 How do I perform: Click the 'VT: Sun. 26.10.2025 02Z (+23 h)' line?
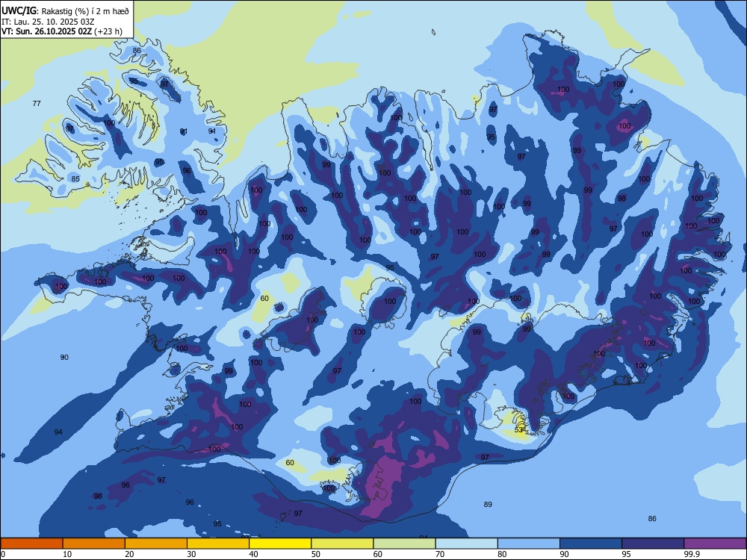(x=62, y=31)
